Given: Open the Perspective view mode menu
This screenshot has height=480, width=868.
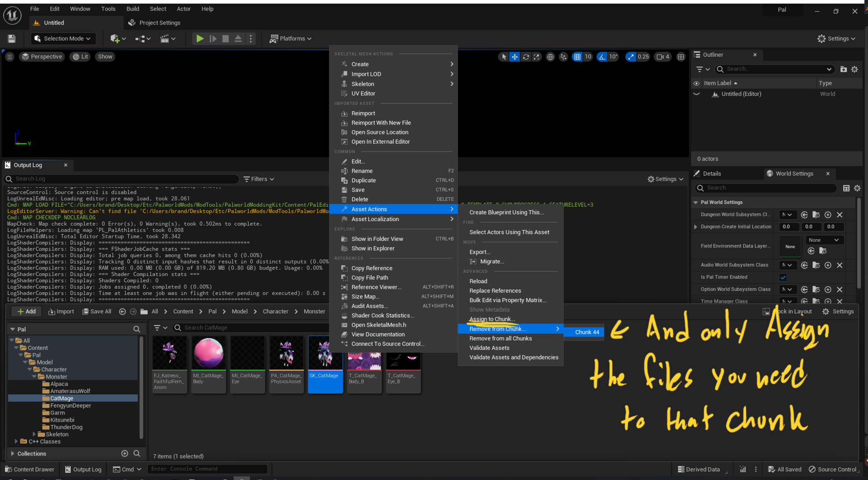Looking at the screenshot, I should (x=42, y=57).
